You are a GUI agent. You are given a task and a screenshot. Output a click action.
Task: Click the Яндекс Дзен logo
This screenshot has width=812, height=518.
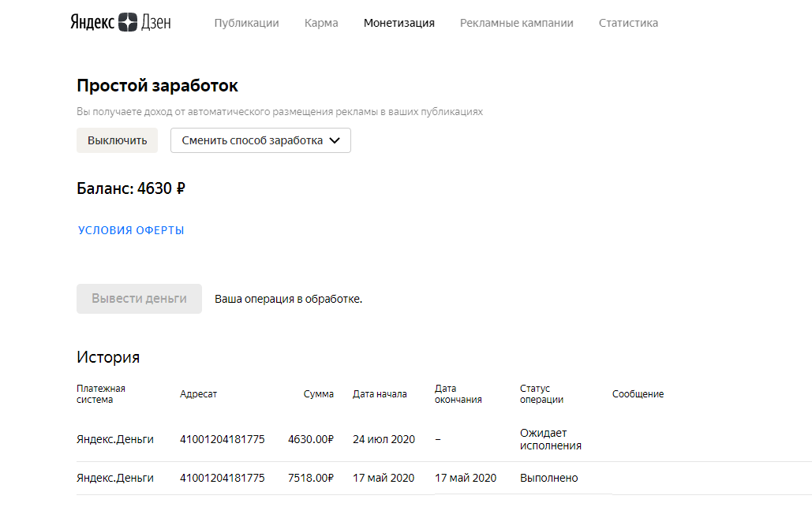coord(121,22)
